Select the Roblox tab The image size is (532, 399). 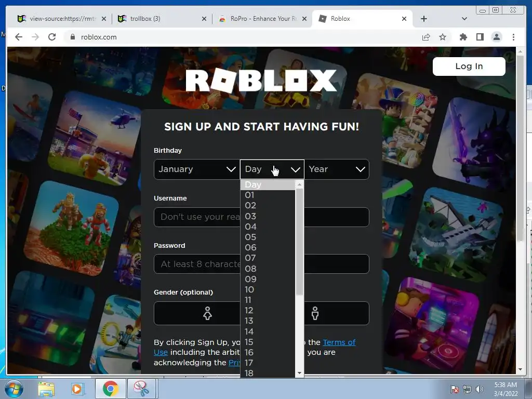362,19
